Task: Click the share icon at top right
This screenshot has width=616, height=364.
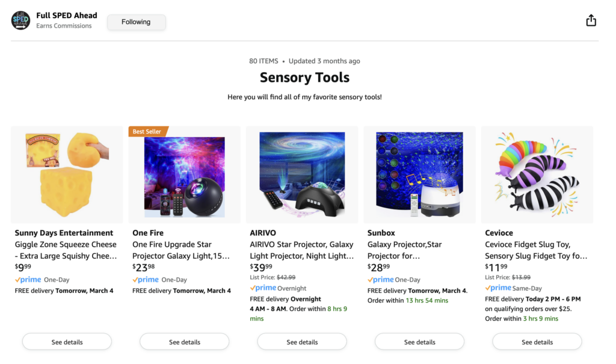Action: tap(591, 21)
